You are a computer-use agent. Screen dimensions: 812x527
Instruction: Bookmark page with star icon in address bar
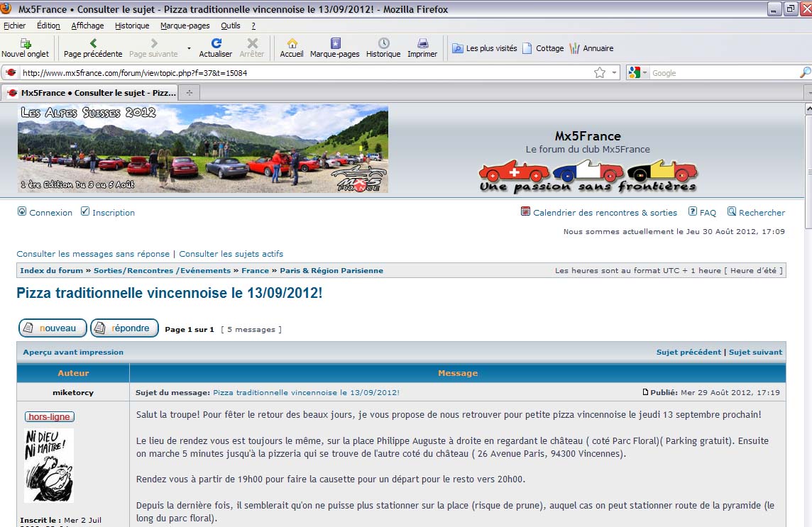click(600, 72)
